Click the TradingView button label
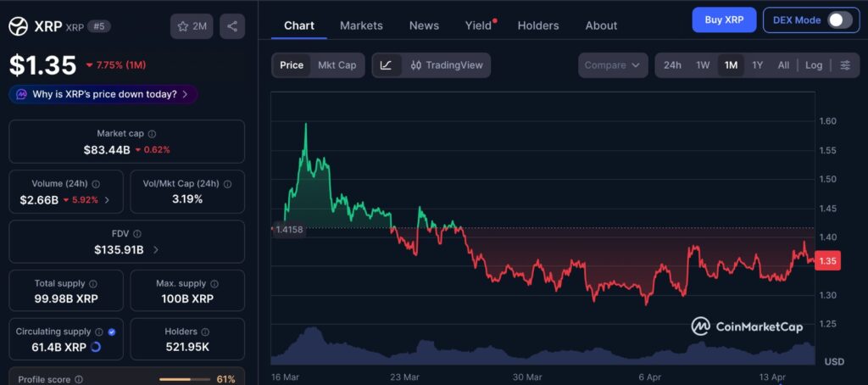 click(454, 65)
